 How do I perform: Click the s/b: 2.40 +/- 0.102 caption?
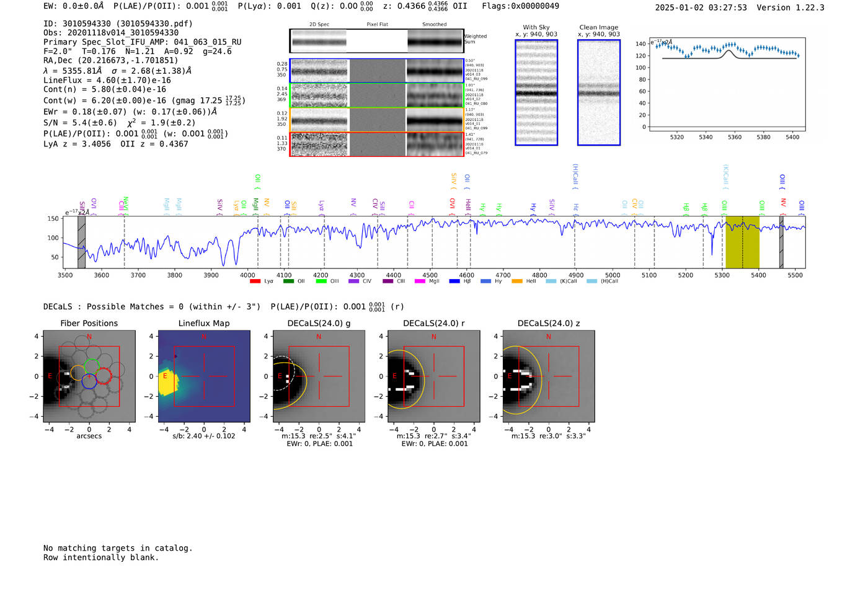(x=204, y=436)
